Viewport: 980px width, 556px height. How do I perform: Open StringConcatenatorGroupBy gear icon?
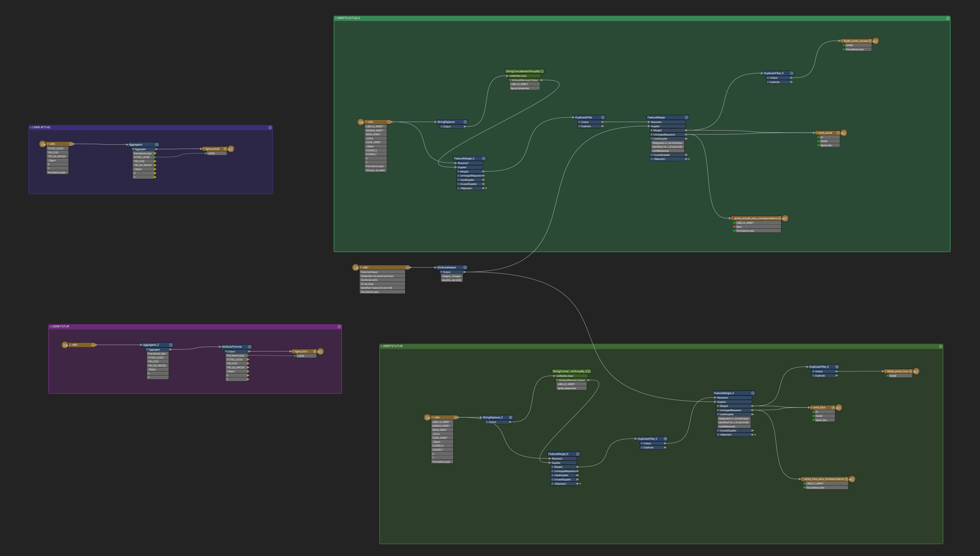point(542,71)
